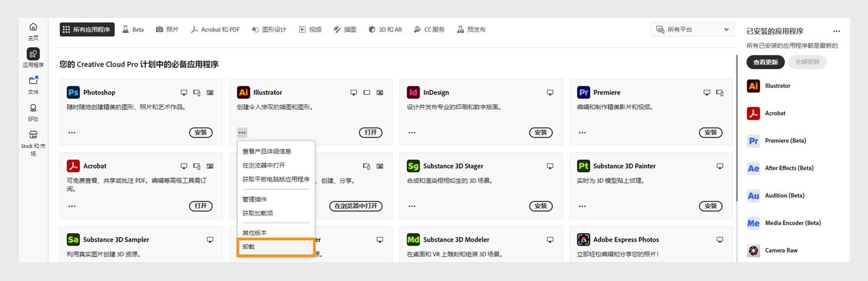Click the InDesign app icon
868x281 pixels.
[x=413, y=92]
